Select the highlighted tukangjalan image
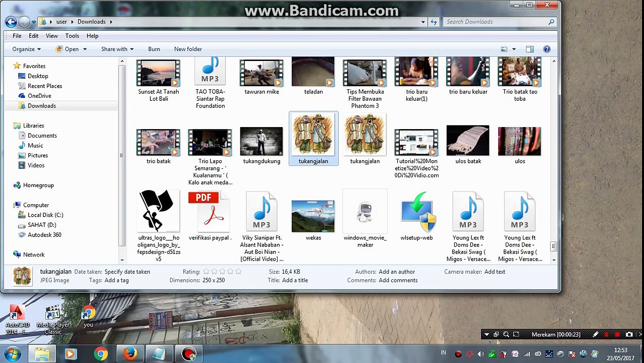This screenshot has height=363, width=644. click(313, 139)
